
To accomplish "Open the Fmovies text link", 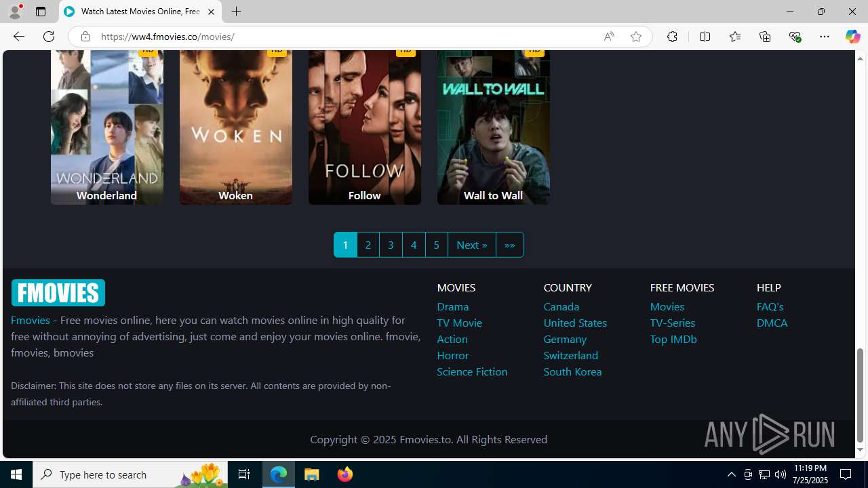I will (31, 320).
